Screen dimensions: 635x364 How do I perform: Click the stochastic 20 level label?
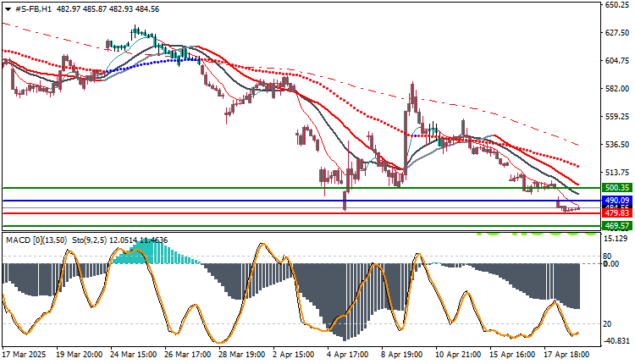[607, 324]
